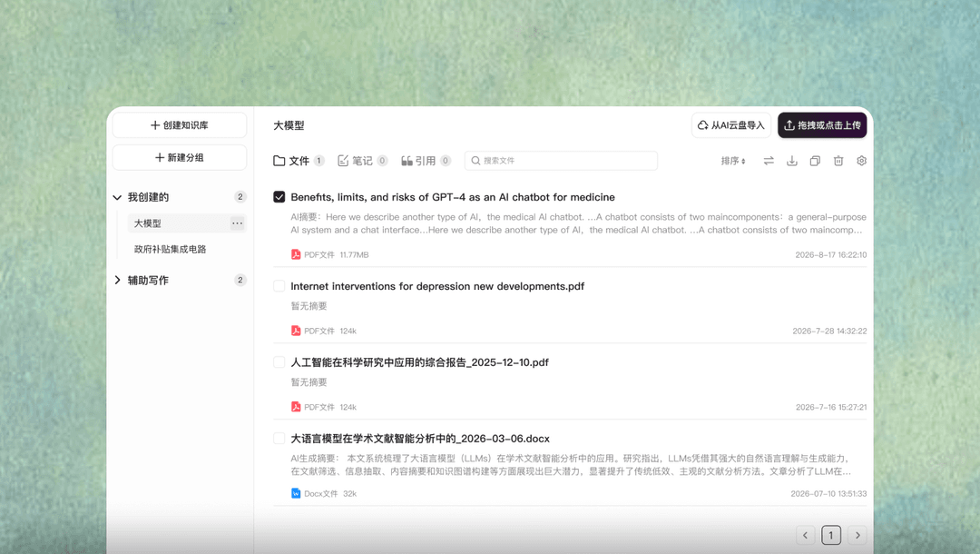
Task: Collapse the 我创建的 group
Action: click(117, 197)
